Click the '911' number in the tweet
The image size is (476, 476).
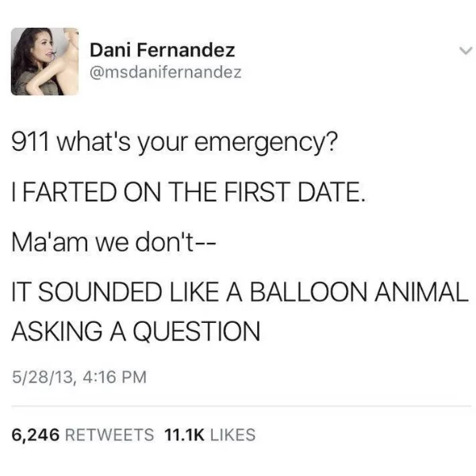pyautogui.click(x=30, y=141)
